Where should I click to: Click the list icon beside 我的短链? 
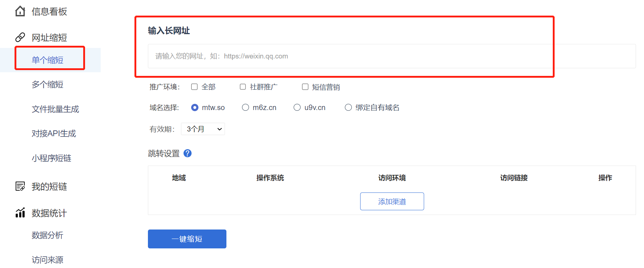pos(20,186)
